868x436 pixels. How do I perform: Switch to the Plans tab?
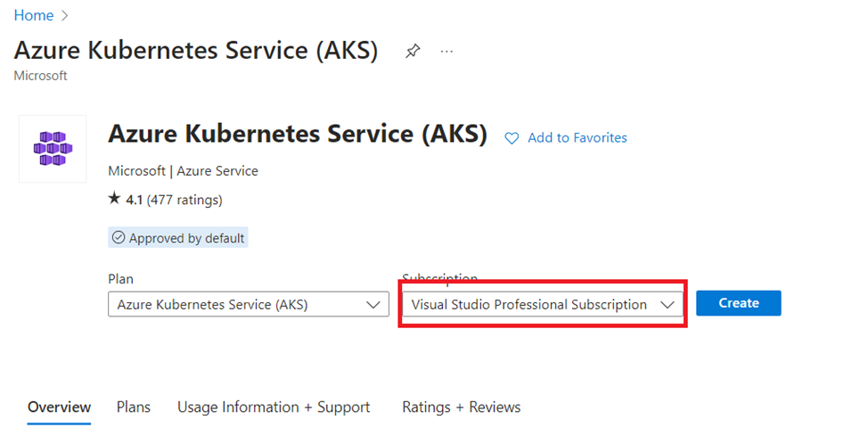pyautogui.click(x=134, y=407)
